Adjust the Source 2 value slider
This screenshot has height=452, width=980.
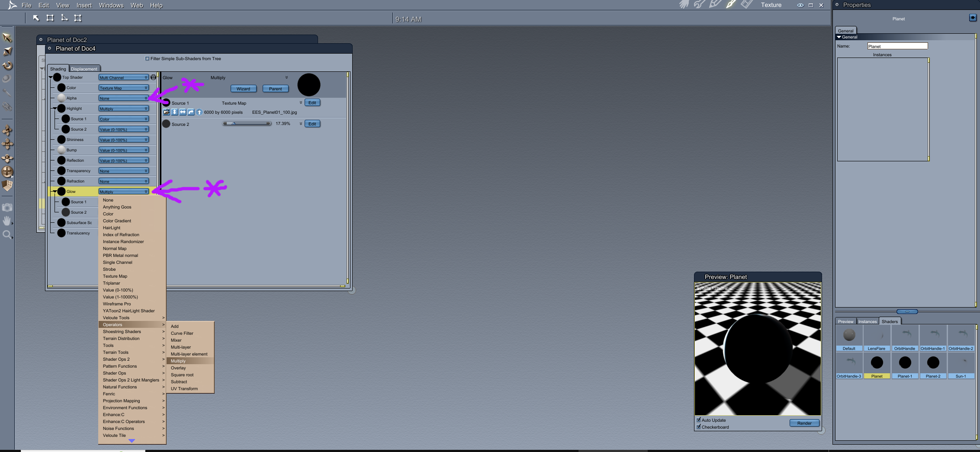pos(247,124)
